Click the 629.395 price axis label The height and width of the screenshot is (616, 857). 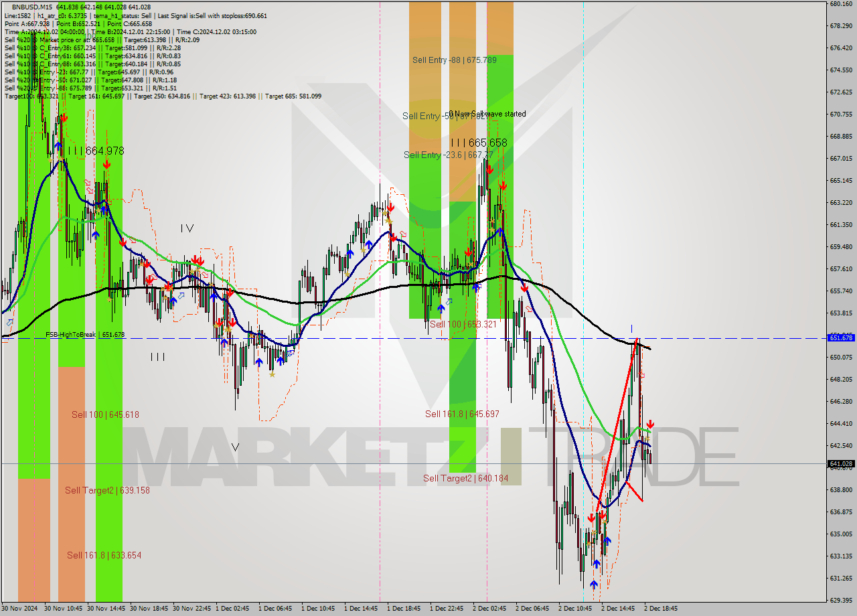pos(841,601)
